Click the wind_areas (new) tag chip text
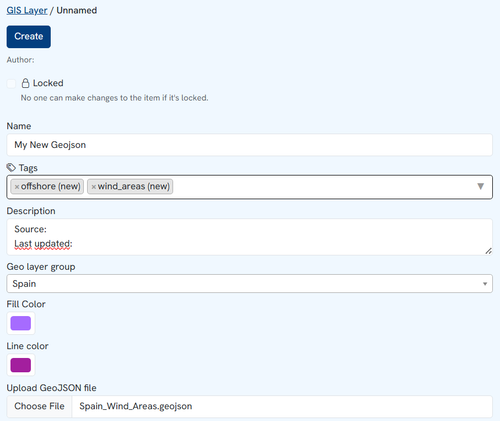This screenshot has width=500, height=421. tap(134, 186)
